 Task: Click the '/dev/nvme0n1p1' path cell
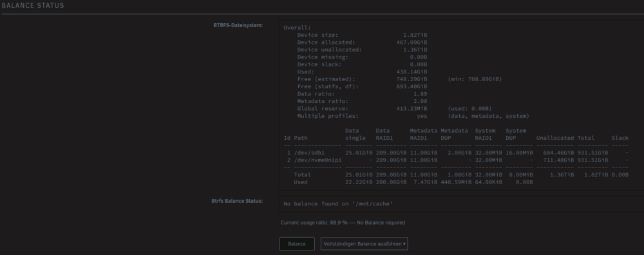(x=318, y=160)
